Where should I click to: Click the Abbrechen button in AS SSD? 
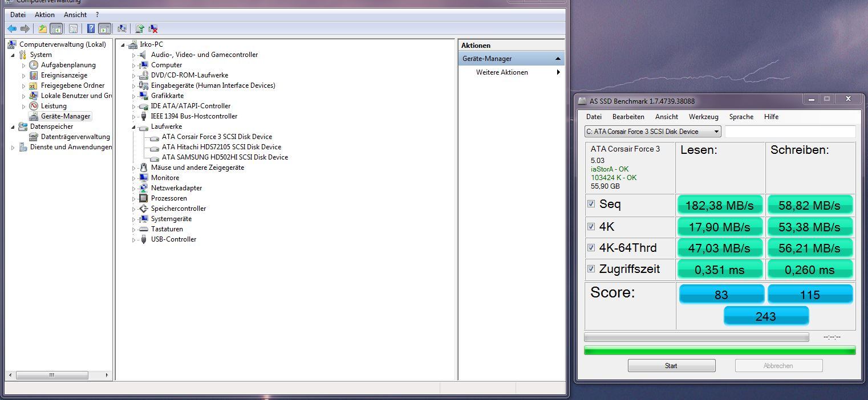(778, 366)
